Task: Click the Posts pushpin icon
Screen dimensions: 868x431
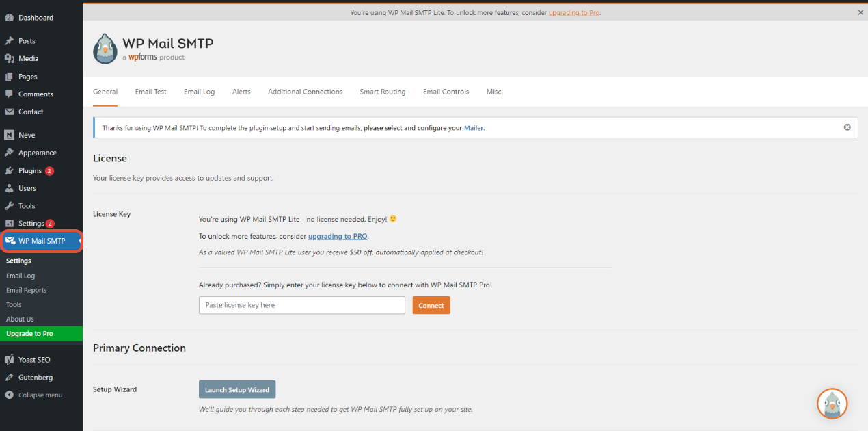Action: click(10, 41)
